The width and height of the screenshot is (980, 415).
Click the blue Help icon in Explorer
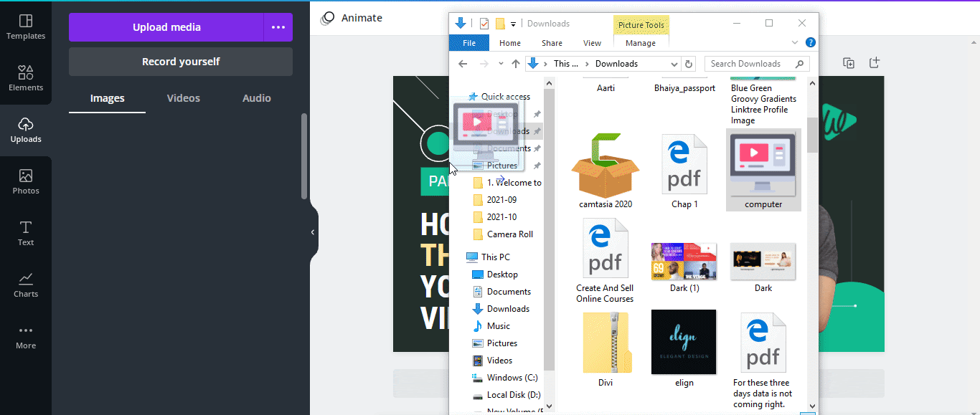[811, 43]
